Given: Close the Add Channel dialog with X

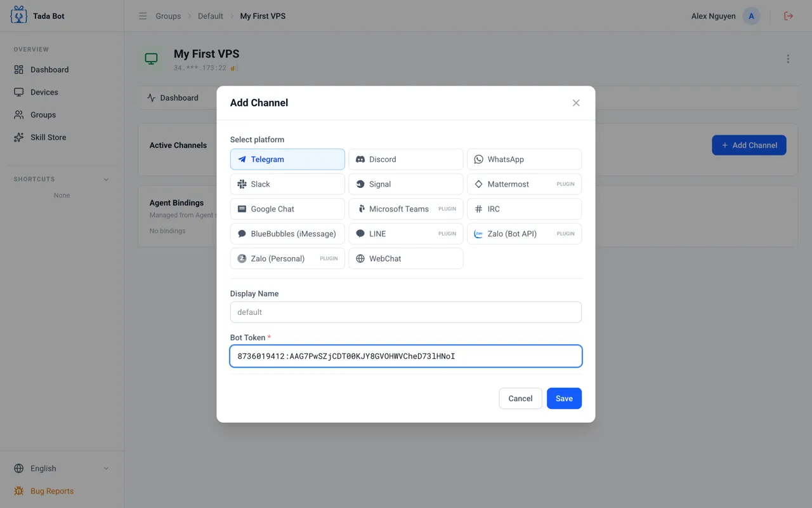Looking at the screenshot, I should pyautogui.click(x=576, y=103).
